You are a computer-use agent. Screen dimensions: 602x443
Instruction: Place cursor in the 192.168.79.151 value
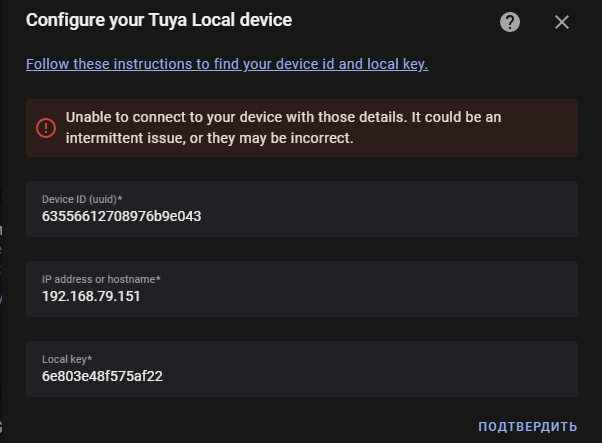pos(91,296)
